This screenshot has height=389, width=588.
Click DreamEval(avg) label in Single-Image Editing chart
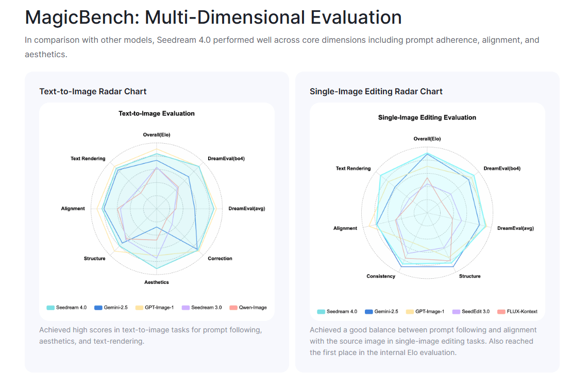515,228
